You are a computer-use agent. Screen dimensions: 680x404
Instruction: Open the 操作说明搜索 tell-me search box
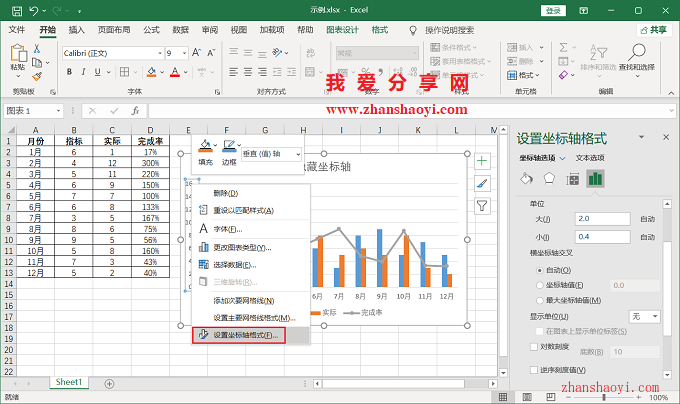(x=449, y=30)
